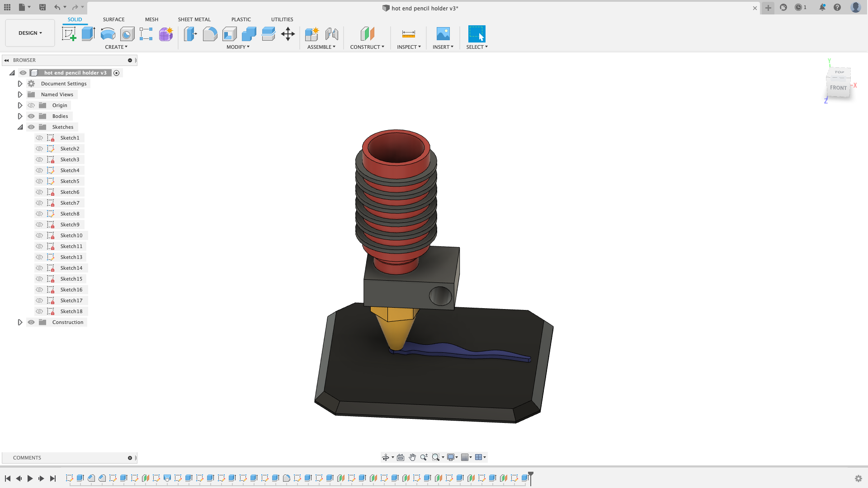The height and width of the screenshot is (488, 868).
Task: Switch to the MESH tab
Action: [151, 19]
